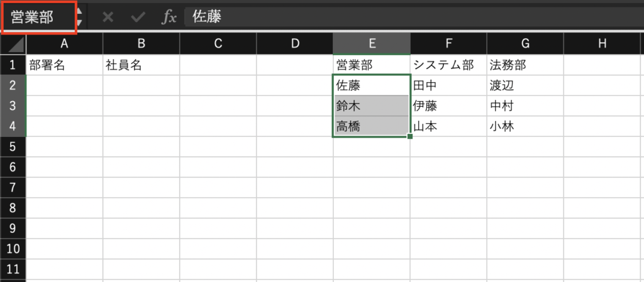The image size is (644, 282).
Task: Select row 1 header
Action: point(13,65)
